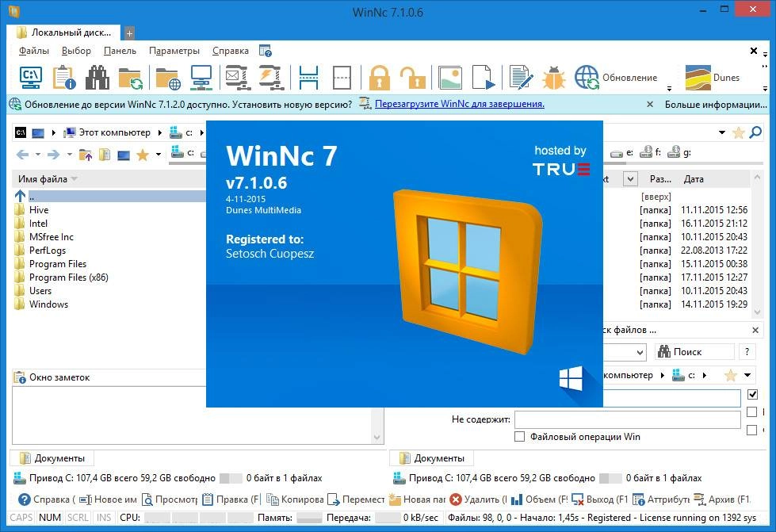Open the Параметры menu
Viewport: 776px width, 532px height.
pyautogui.click(x=174, y=51)
